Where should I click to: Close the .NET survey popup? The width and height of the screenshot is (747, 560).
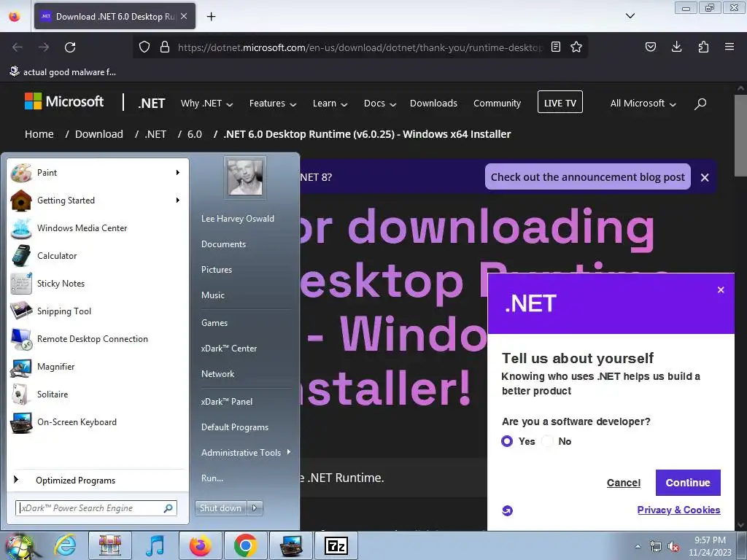tap(721, 290)
